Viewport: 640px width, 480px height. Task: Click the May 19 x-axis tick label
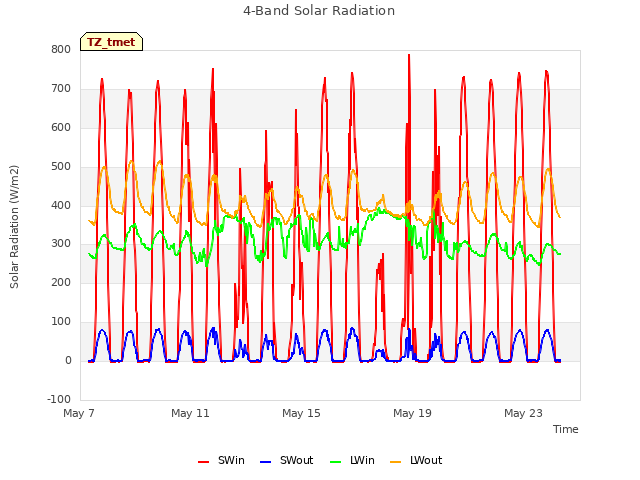click(x=412, y=413)
